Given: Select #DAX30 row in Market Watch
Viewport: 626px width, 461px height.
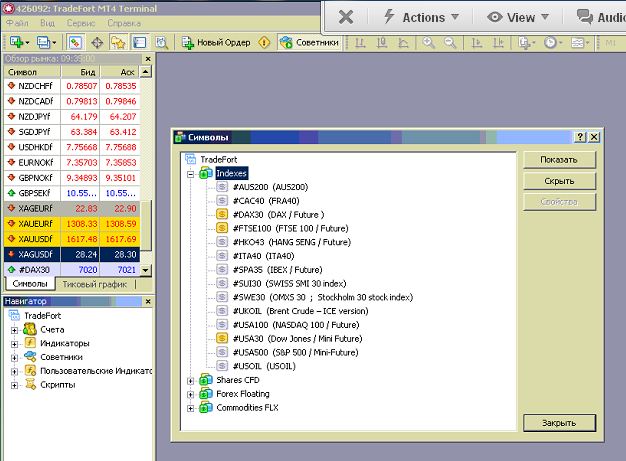Looking at the screenshot, I should 72,270.
